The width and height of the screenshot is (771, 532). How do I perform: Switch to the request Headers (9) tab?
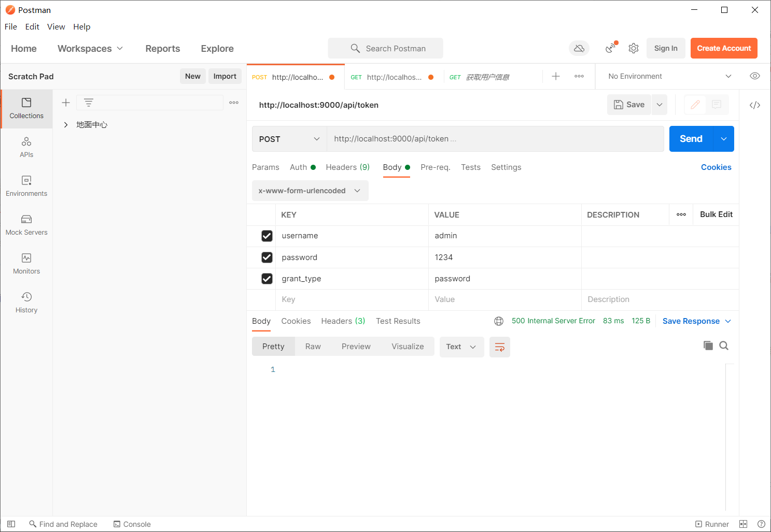347,167
